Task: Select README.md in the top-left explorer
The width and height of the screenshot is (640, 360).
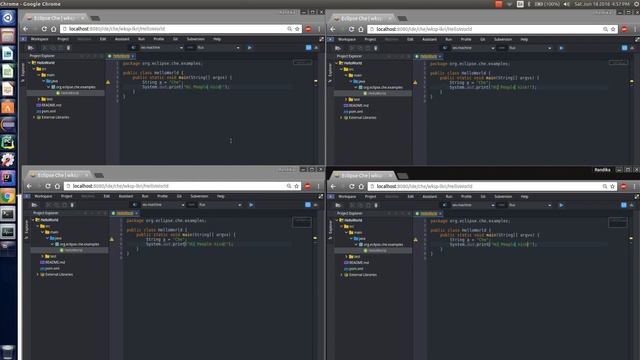Action: (x=49, y=105)
